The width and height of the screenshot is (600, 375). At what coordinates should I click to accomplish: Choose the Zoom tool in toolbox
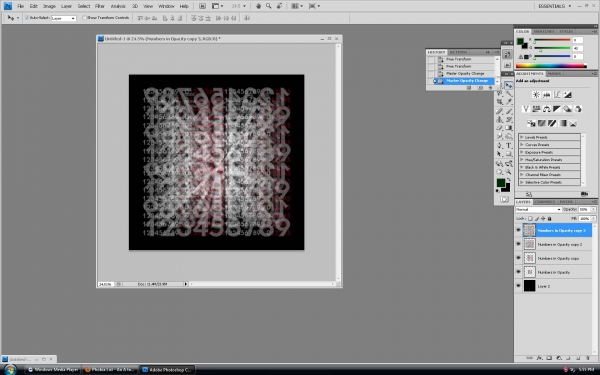(x=509, y=172)
